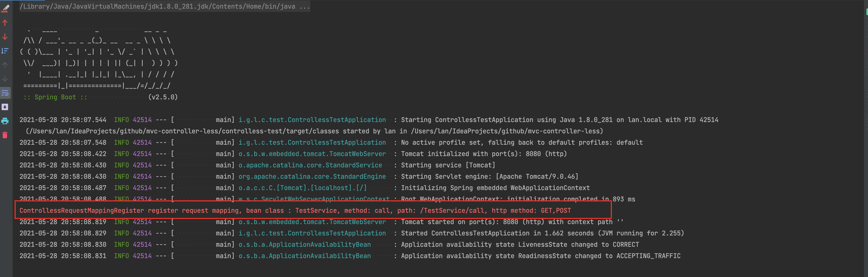Click 'o.a.c.c.C.[Tomcat].[localhost].[/]' logger name

[x=303, y=188]
